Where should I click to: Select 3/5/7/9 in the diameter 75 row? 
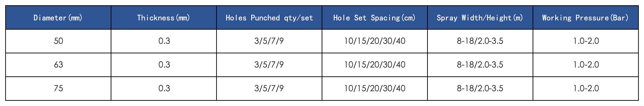point(269,88)
